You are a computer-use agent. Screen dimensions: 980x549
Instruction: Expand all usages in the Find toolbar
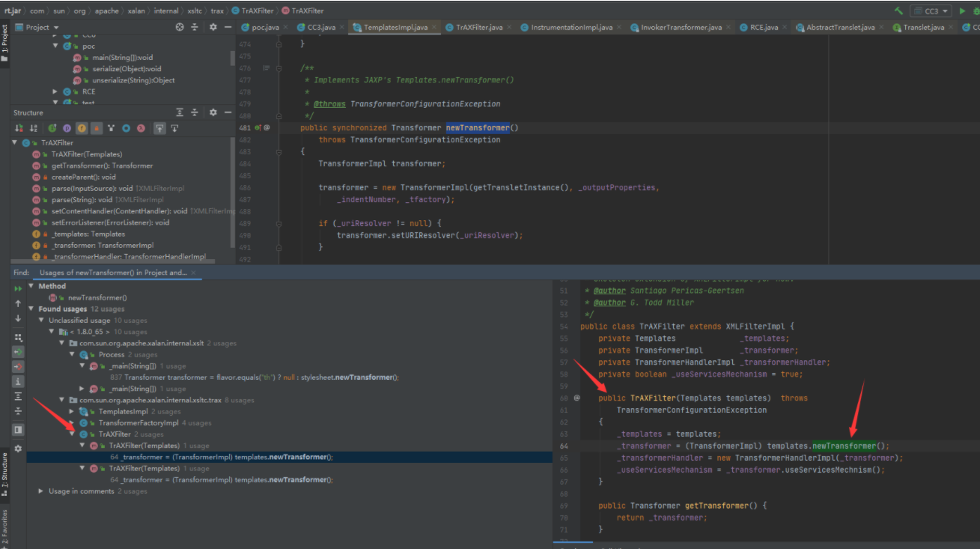coord(18,396)
